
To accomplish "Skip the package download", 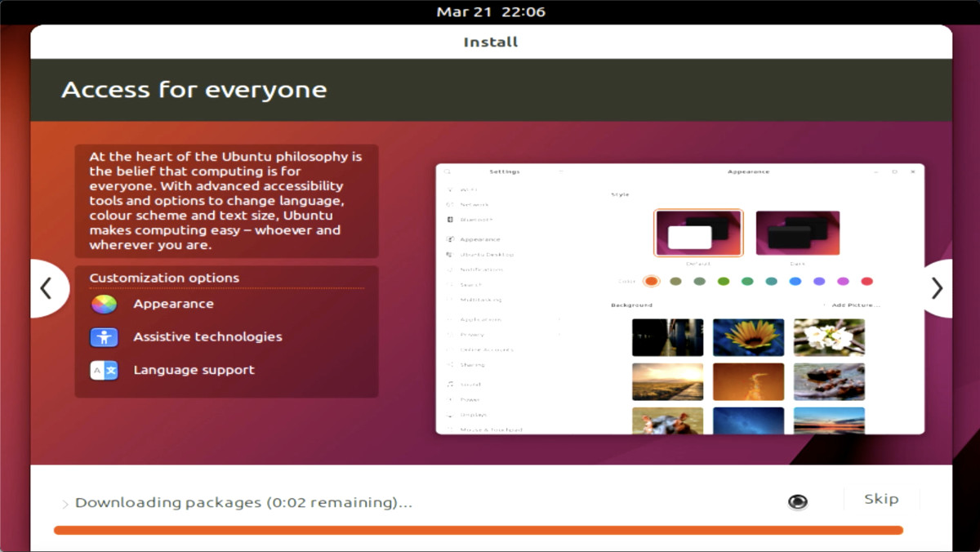I will point(881,499).
